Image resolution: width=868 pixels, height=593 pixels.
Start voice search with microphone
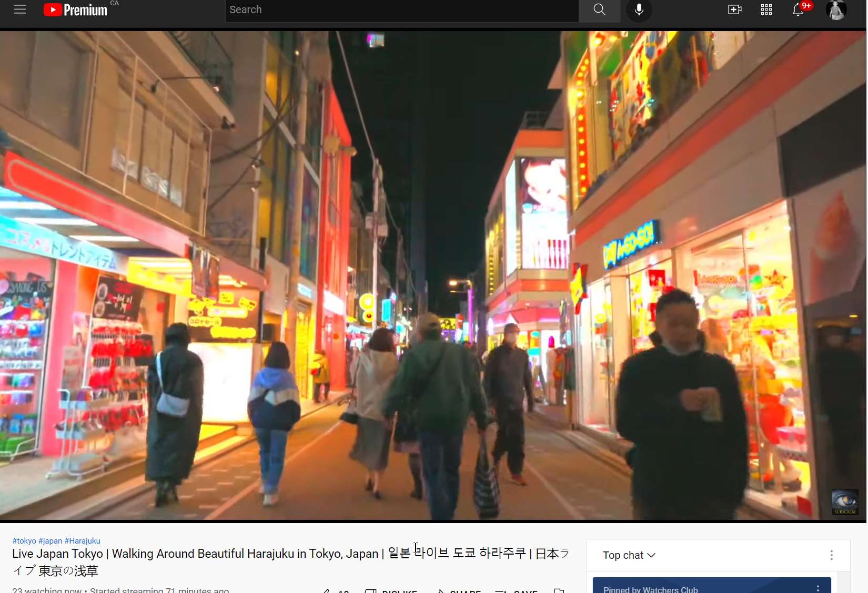[639, 10]
